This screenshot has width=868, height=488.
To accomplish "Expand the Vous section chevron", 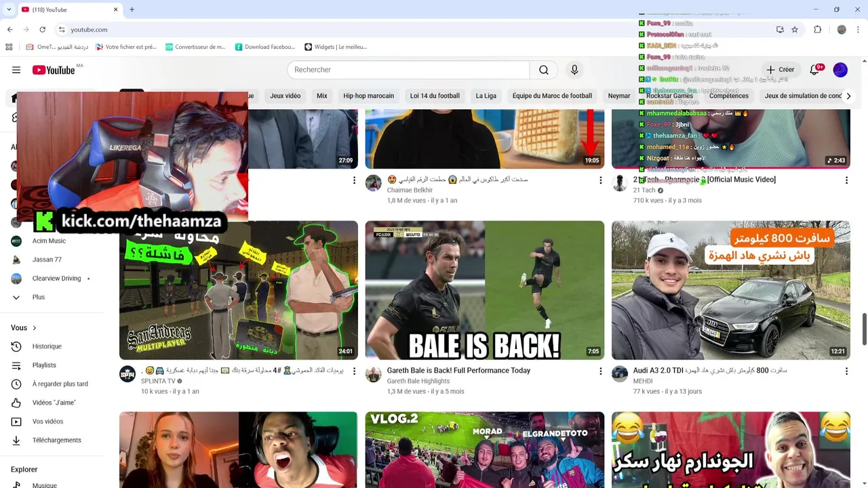I will (x=34, y=328).
